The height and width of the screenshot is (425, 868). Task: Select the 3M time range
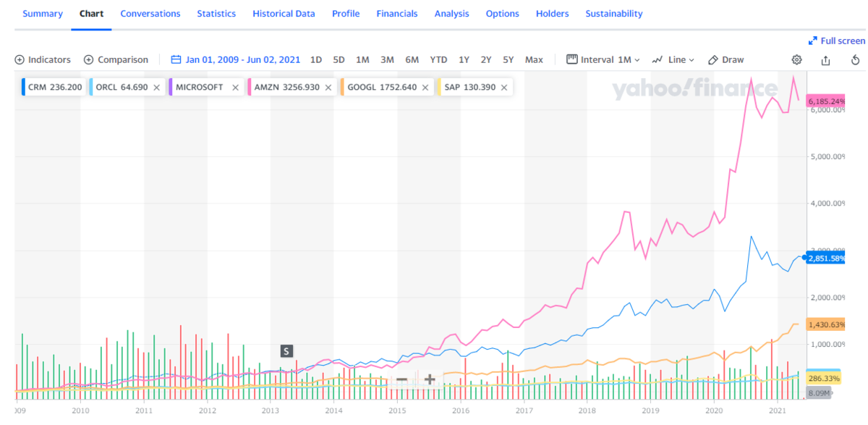pos(387,60)
